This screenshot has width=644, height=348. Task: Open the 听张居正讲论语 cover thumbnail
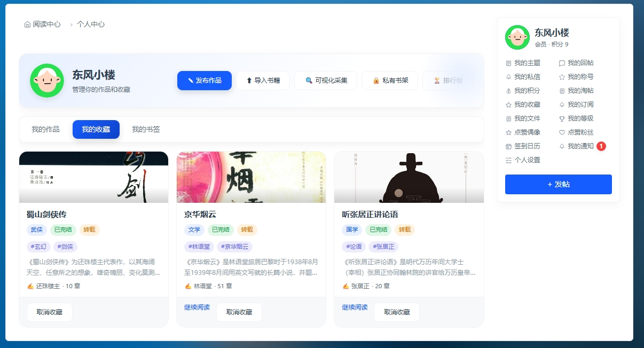click(409, 177)
